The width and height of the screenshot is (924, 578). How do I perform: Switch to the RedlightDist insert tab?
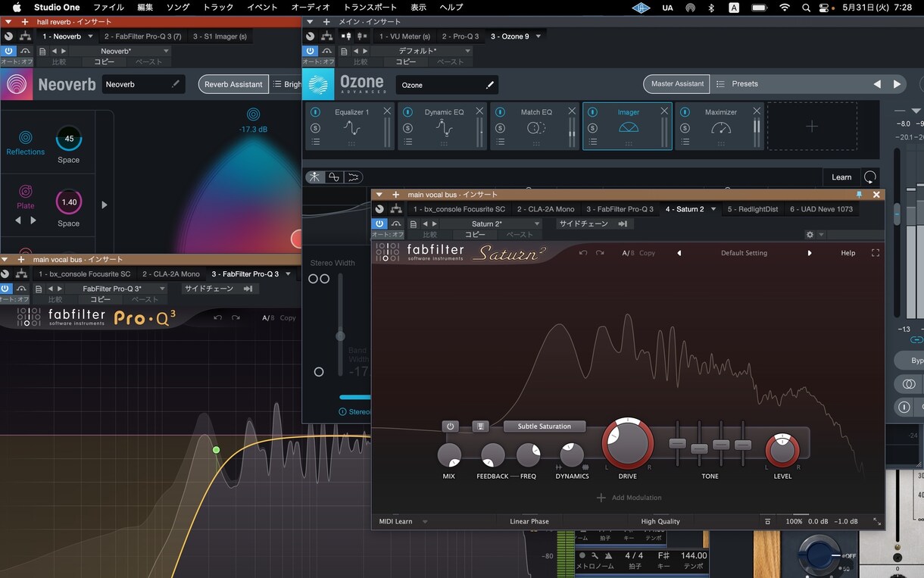(752, 209)
